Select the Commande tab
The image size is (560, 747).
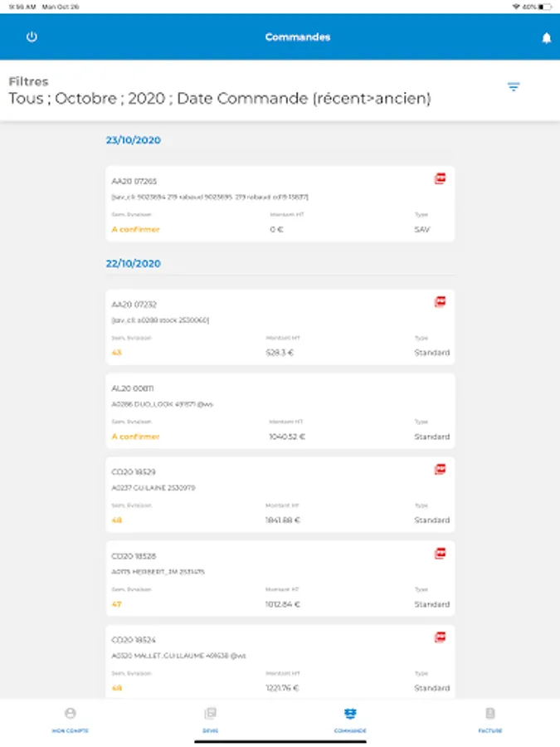(x=350, y=719)
